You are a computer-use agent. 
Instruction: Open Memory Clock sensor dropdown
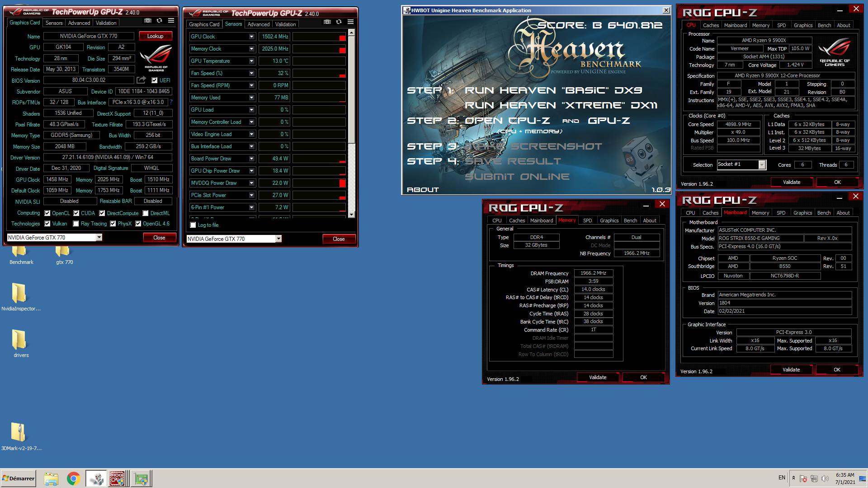(252, 49)
